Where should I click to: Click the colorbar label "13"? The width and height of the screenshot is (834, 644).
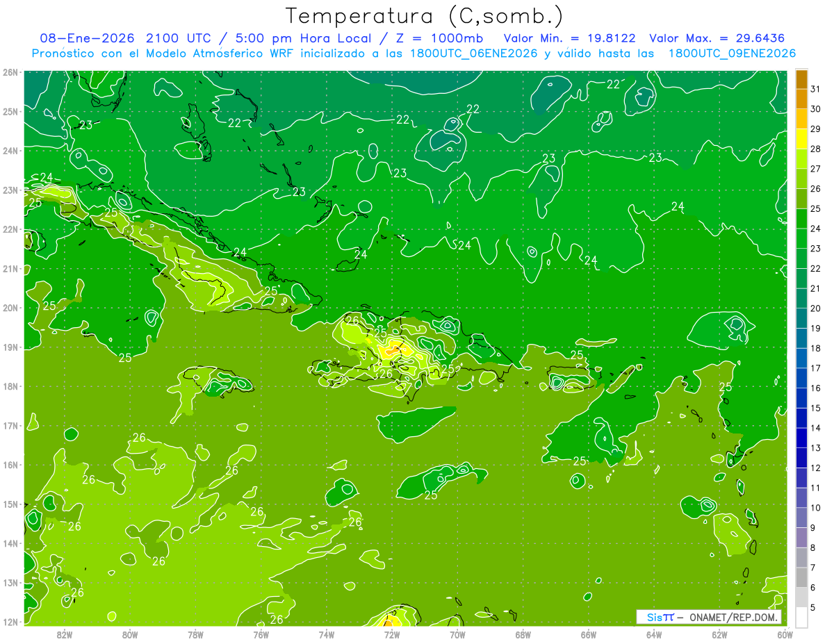pyautogui.click(x=816, y=448)
